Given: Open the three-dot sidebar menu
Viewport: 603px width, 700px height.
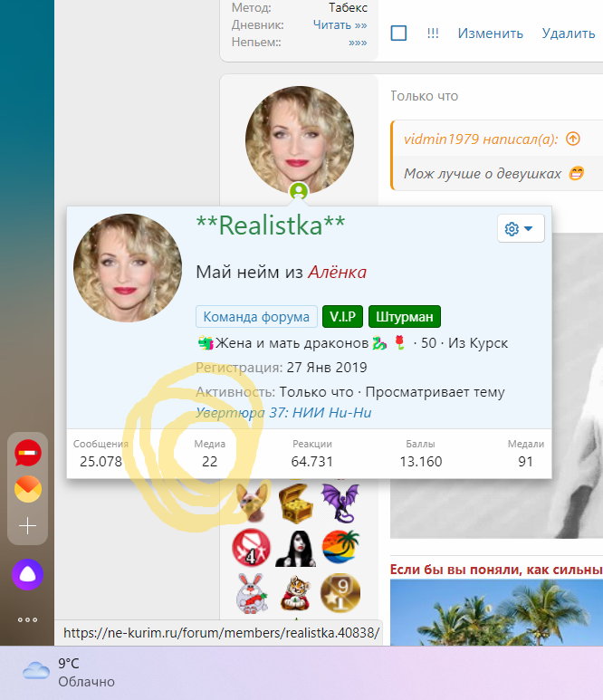Looking at the screenshot, I should (x=28, y=619).
